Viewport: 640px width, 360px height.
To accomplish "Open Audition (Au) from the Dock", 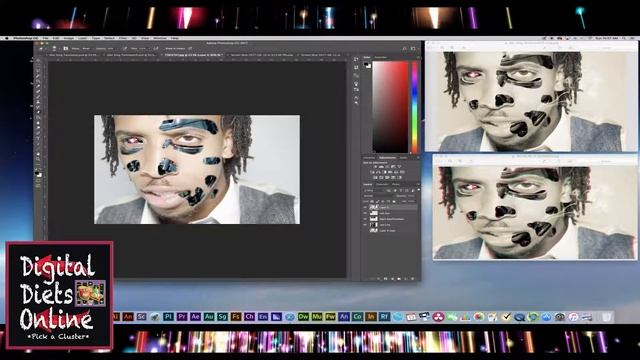I will coord(209,316).
